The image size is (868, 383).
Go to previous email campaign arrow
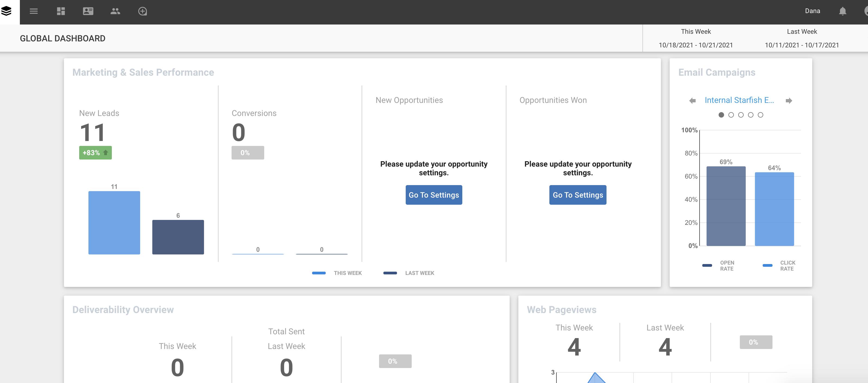coord(692,100)
